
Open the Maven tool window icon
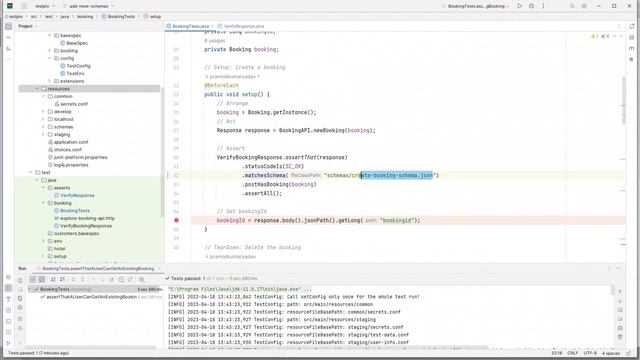click(x=631, y=48)
